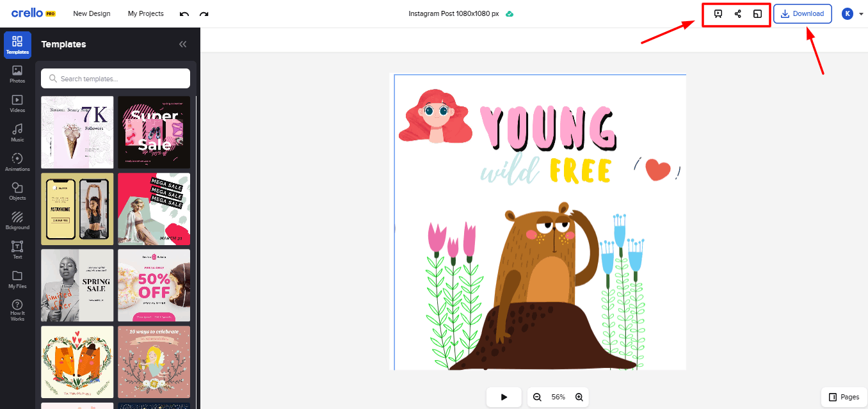
Task: Click the Search templates input field
Action: (x=115, y=79)
